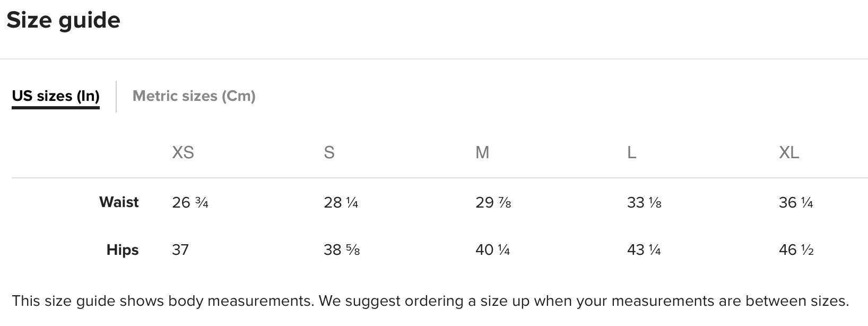Click the Waist row label
The image size is (868, 326).
coord(119,202)
